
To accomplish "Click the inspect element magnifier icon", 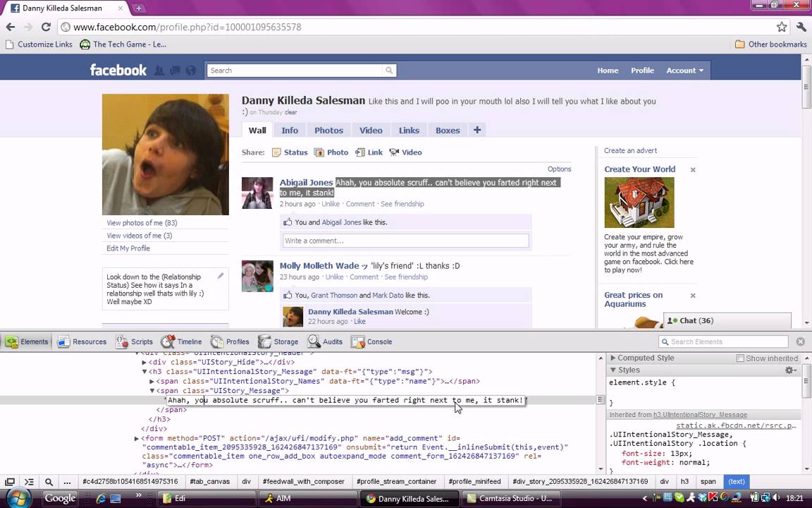I will click(49, 482).
